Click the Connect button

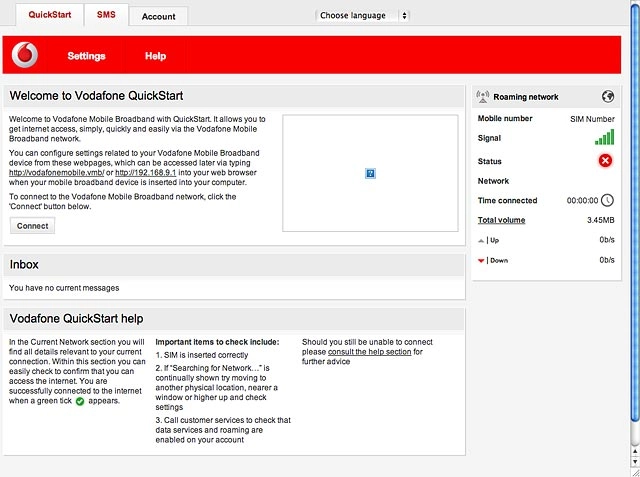point(32,226)
